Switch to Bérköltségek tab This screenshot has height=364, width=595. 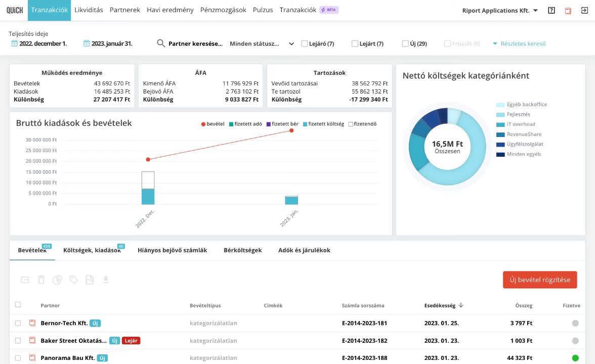pos(243,250)
